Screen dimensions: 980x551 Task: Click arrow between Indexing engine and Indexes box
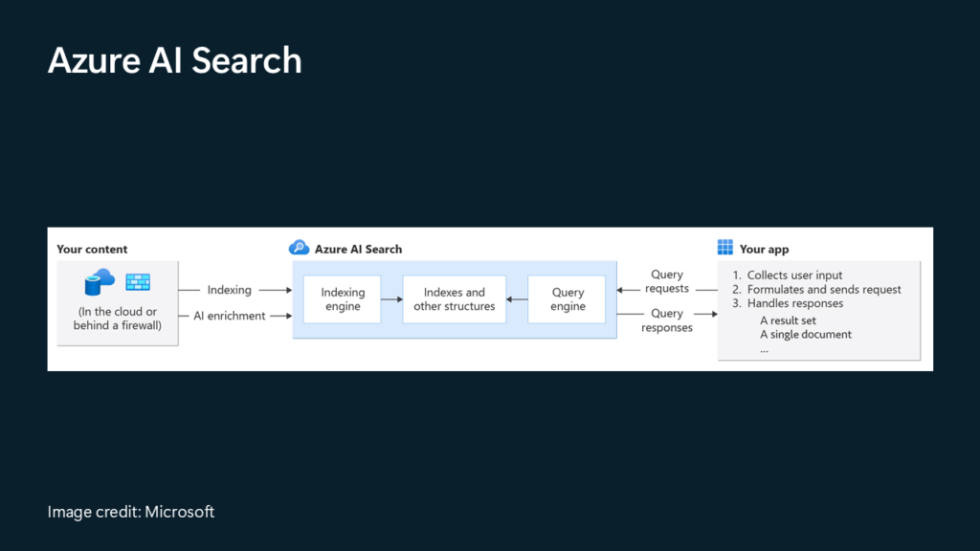click(x=391, y=299)
